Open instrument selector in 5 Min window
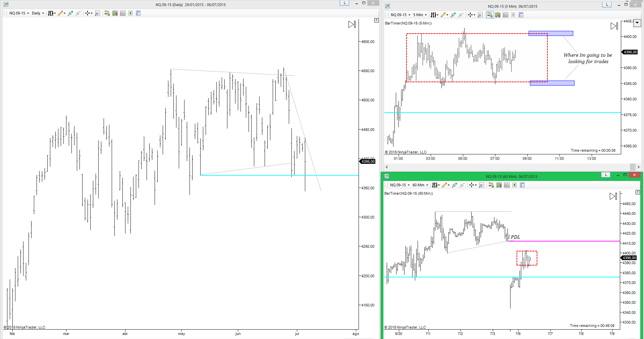Screen dimensions: 644x339 coord(400,15)
